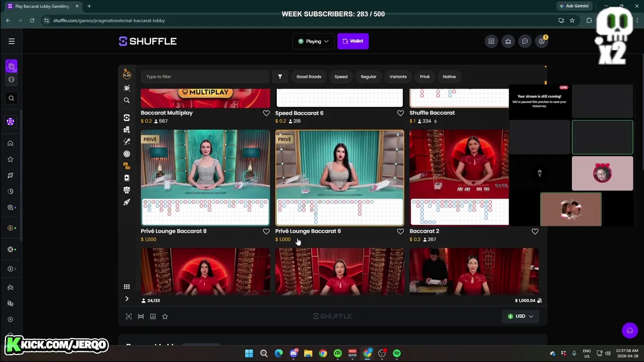
Task: Click the fullscreen icon below the game
Action: point(129,316)
